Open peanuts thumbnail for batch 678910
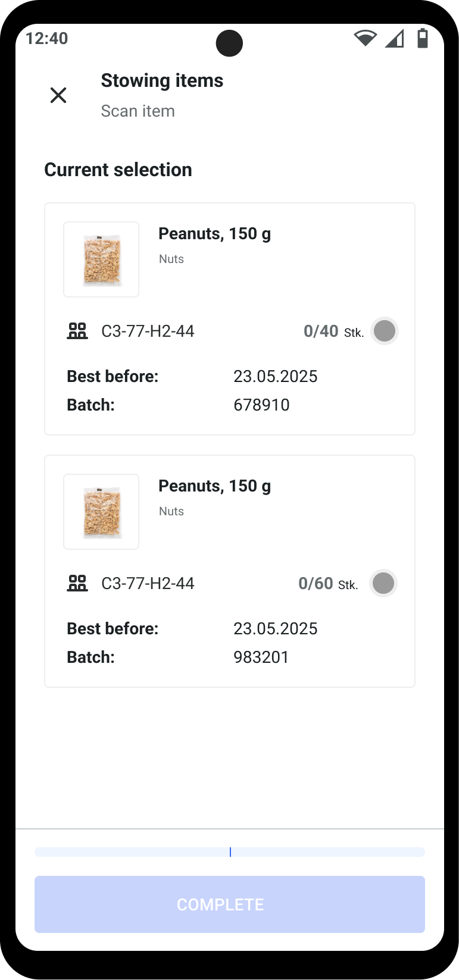Screen dimensions: 459x980 click(x=101, y=259)
